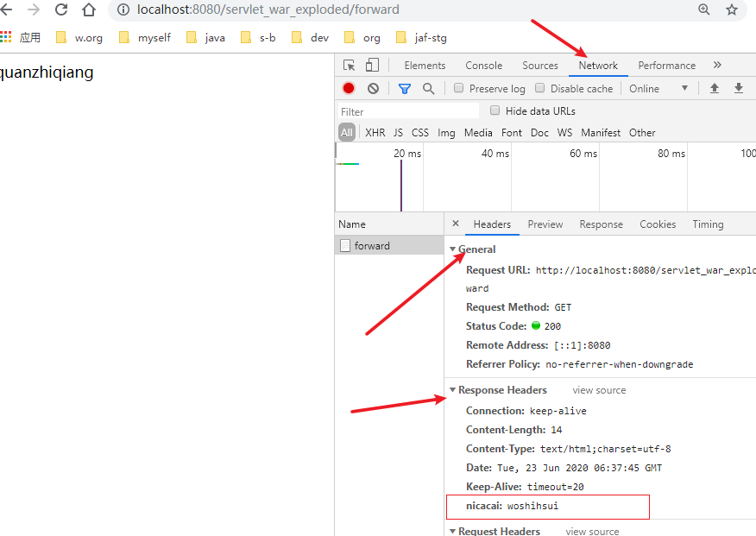Click view source for Request Headers
The height and width of the screenshot is (536, 756).
pos(592,531)
